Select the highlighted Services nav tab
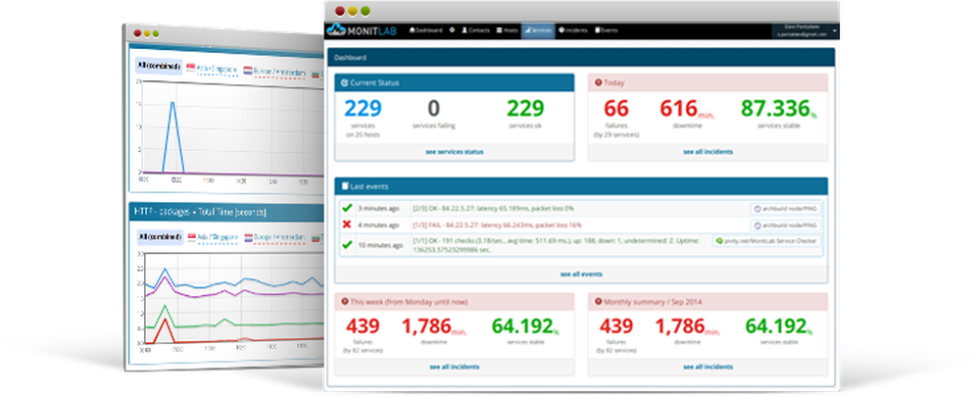The image size is (980, 398). tap(538, 30)
